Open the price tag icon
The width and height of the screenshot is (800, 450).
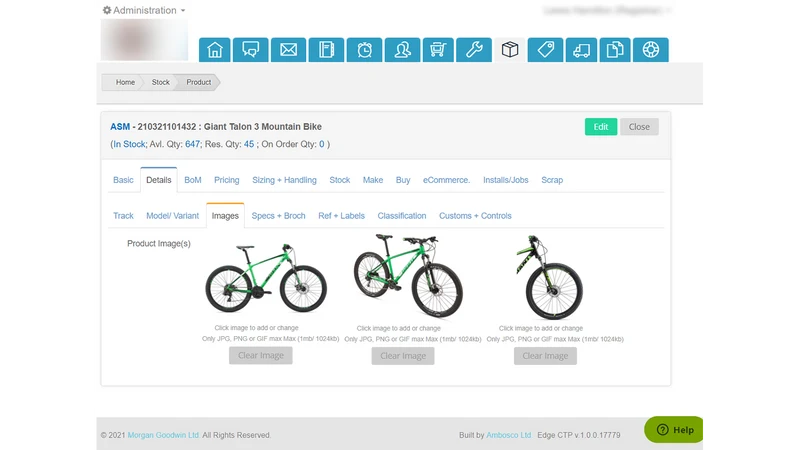point(545,49)
